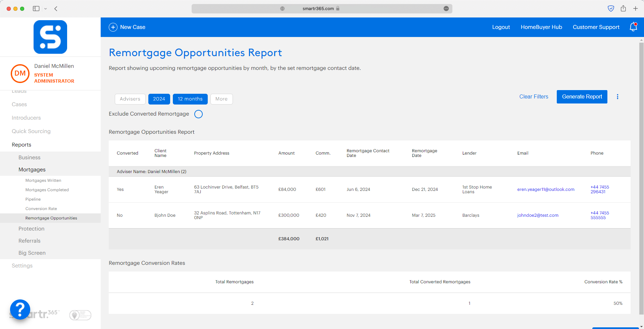Expand Safari sidebar dropdown chevron
This screenshot has height=329, width=644.
point(46,9)
